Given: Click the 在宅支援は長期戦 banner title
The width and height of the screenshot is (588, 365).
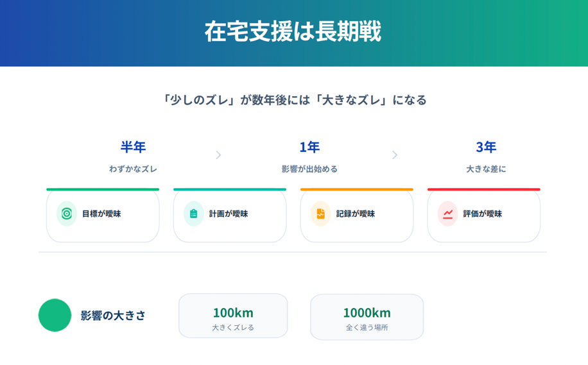Looking at the screenshot, I should pyautogui.click(x=293, y=31).
